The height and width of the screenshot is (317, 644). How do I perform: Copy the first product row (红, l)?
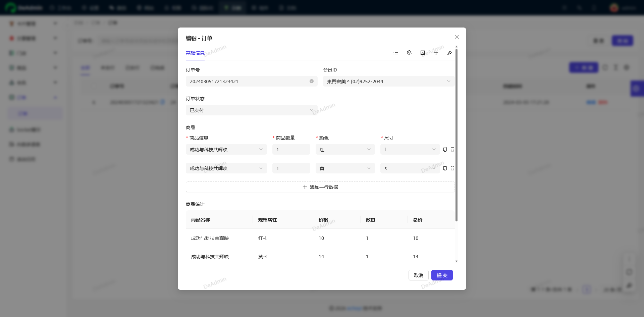pyautogui.click(x=445, y=149)
